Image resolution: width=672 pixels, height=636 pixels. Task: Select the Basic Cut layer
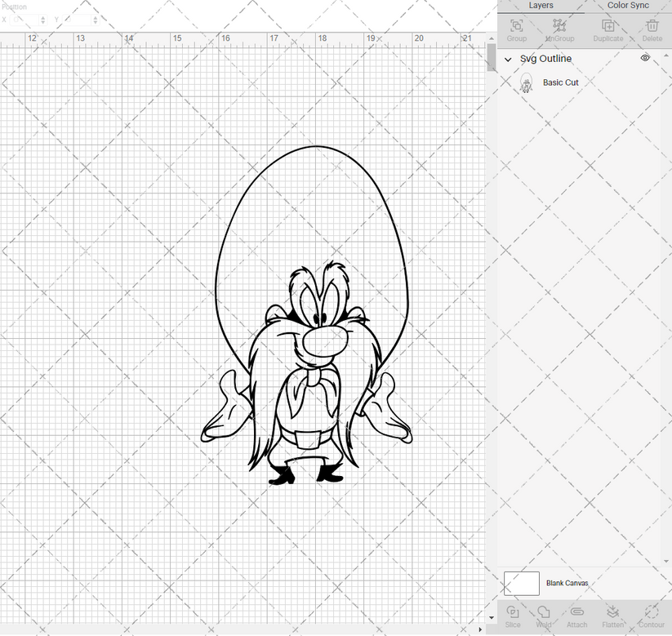click(x=560, y=82)
